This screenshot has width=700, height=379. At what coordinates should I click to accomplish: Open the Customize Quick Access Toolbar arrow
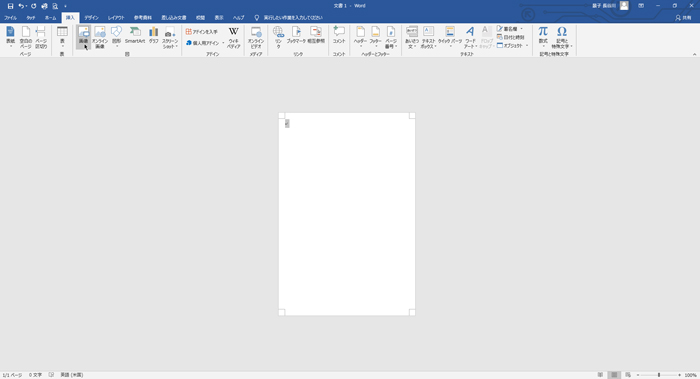pos(65,6)
